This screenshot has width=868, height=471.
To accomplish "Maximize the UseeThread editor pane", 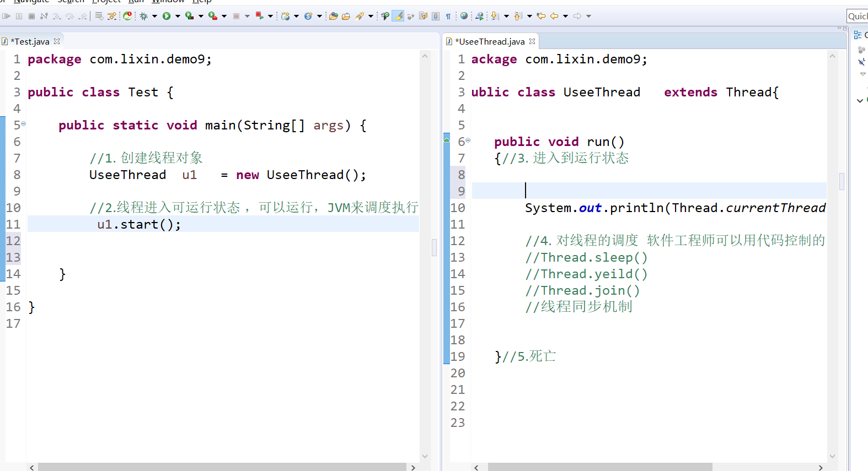I will click(x=844, y=28).
